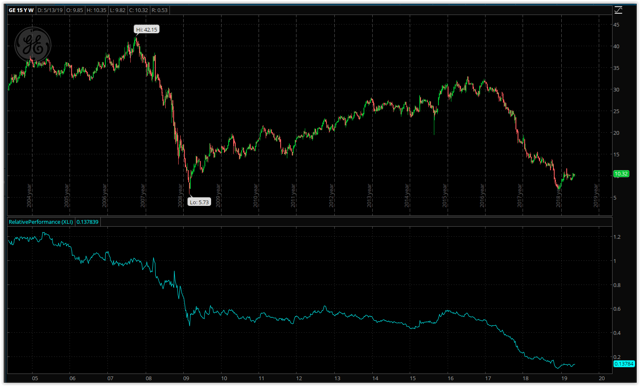
Task: Click the 08 year on time axis
Action: click(x=149, y=378)
